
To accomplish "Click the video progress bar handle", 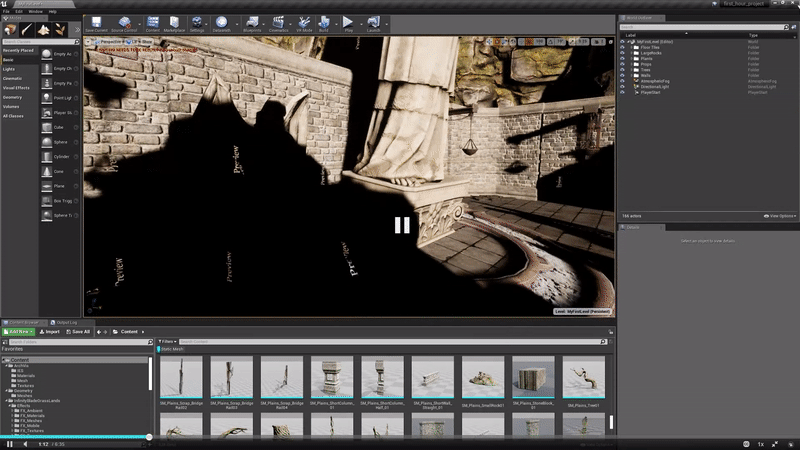I will pyautogui.click(x=149, y=437).
